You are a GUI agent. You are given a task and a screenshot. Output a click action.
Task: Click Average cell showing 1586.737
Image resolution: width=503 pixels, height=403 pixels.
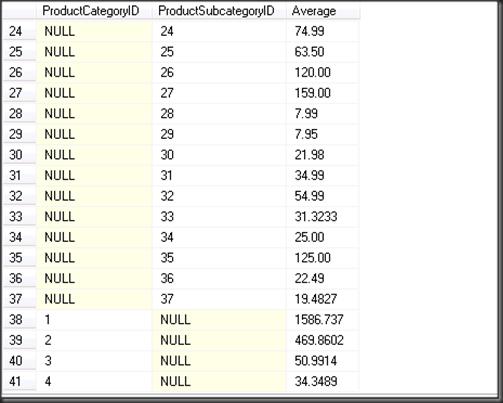coord(322,320)
